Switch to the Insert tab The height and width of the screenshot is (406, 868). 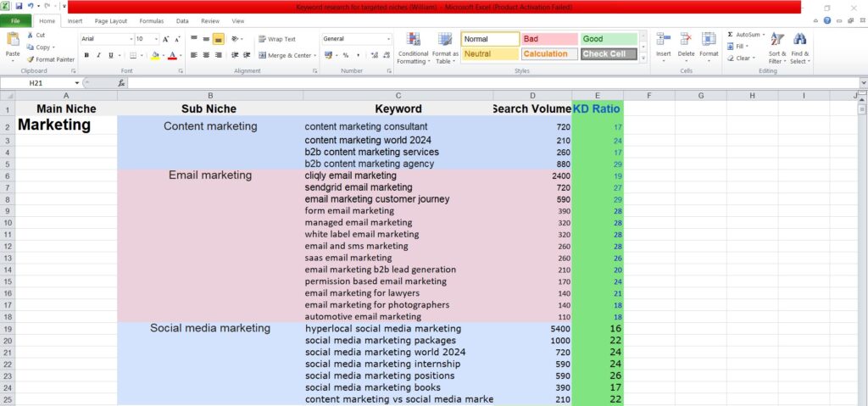75,21
